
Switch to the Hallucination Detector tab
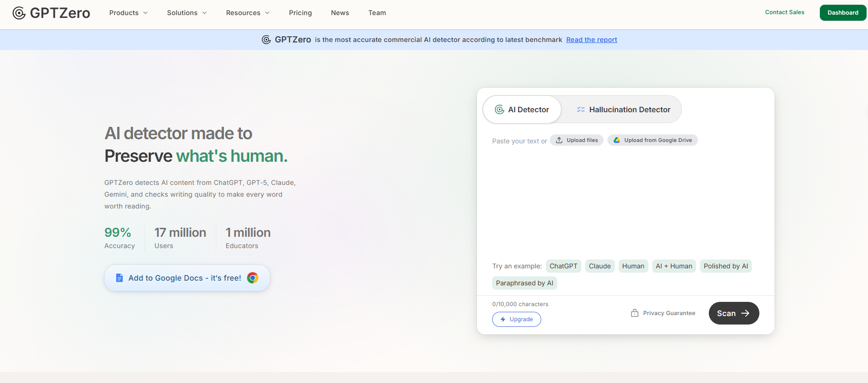pos(623,109)
